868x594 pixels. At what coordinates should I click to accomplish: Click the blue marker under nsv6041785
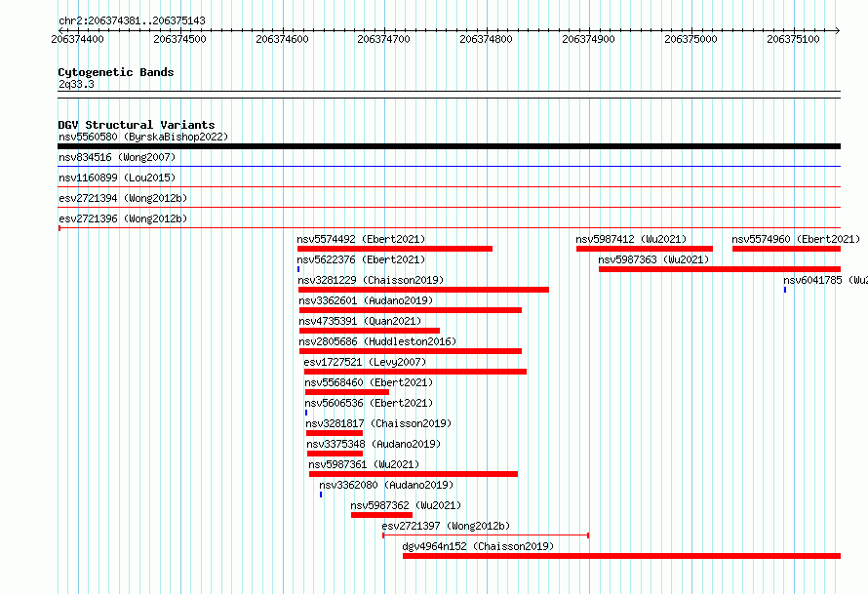784,290
